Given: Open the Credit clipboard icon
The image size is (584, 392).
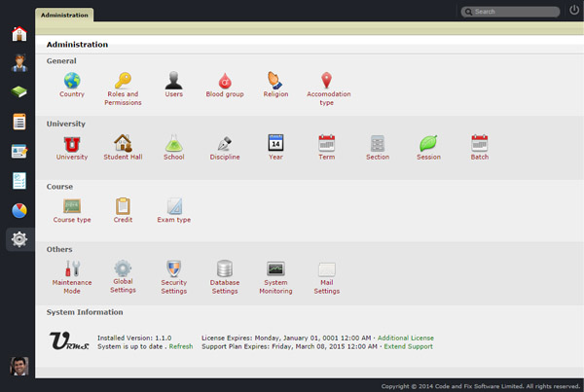Looking at the screenshot, I should [123, 206].
